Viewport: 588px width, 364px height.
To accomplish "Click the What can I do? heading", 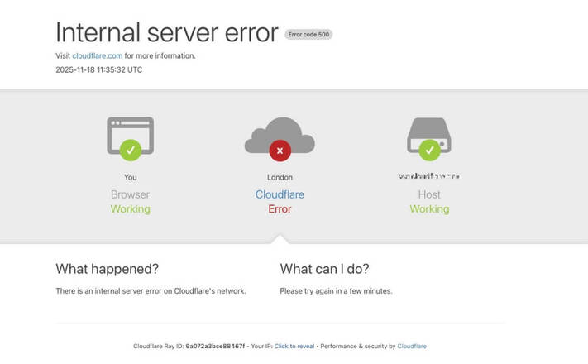I will [324, 269].
